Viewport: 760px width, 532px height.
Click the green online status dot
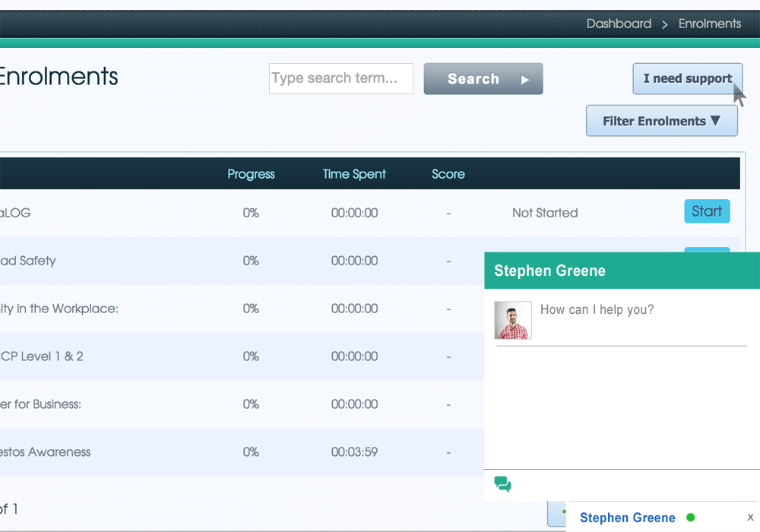[690, 518]
